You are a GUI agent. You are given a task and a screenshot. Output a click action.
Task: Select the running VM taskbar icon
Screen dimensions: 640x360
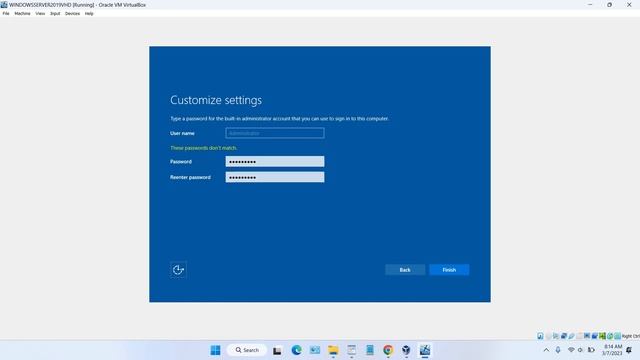(x=425, y=350)
